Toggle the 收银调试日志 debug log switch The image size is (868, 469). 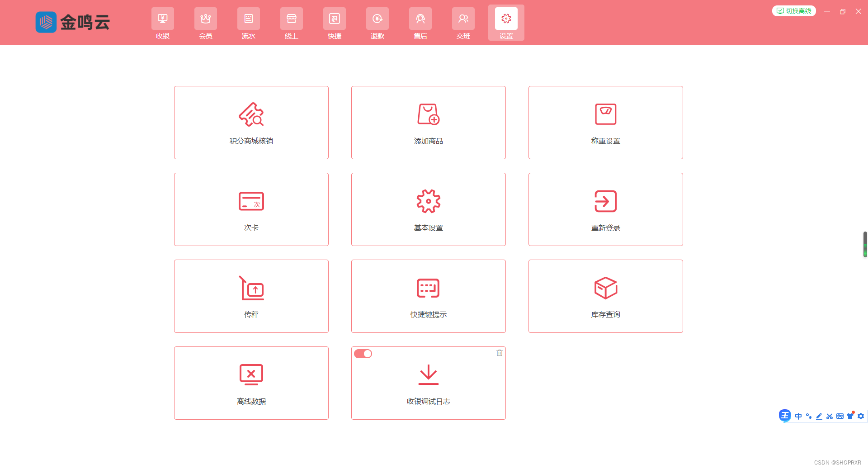click(x=363, y=354)
